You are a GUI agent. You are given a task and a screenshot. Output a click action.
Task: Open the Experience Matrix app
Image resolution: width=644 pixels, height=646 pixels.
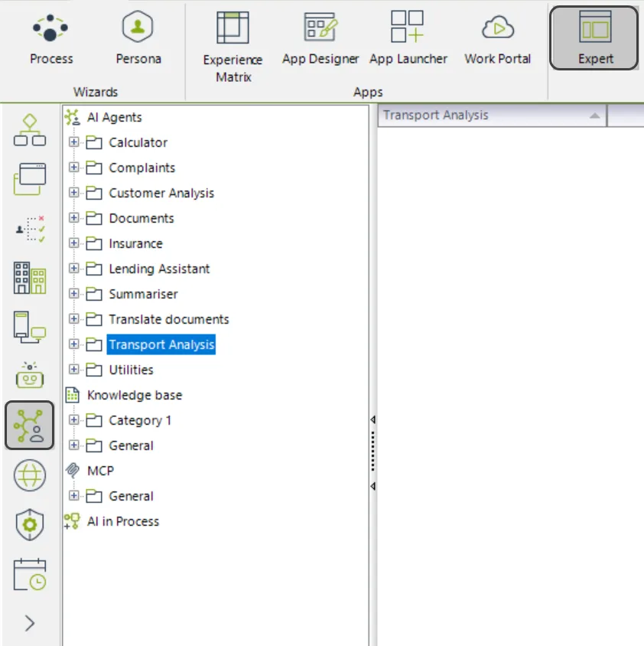tap(233, 47)
